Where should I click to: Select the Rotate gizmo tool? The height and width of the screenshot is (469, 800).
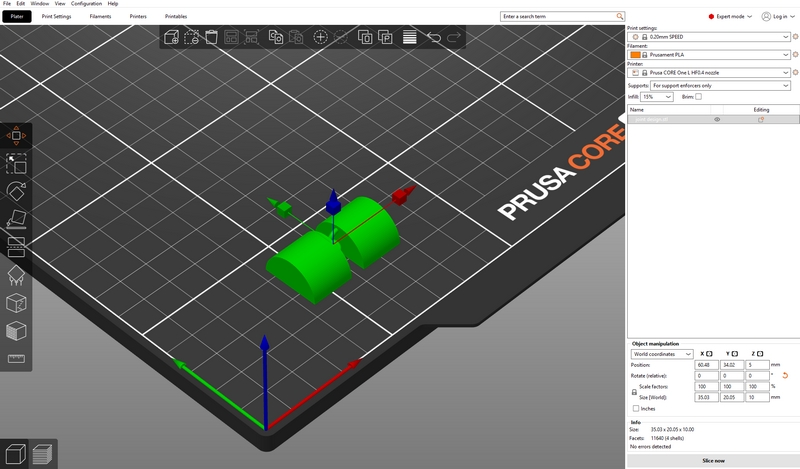click(x=16, y=191)
